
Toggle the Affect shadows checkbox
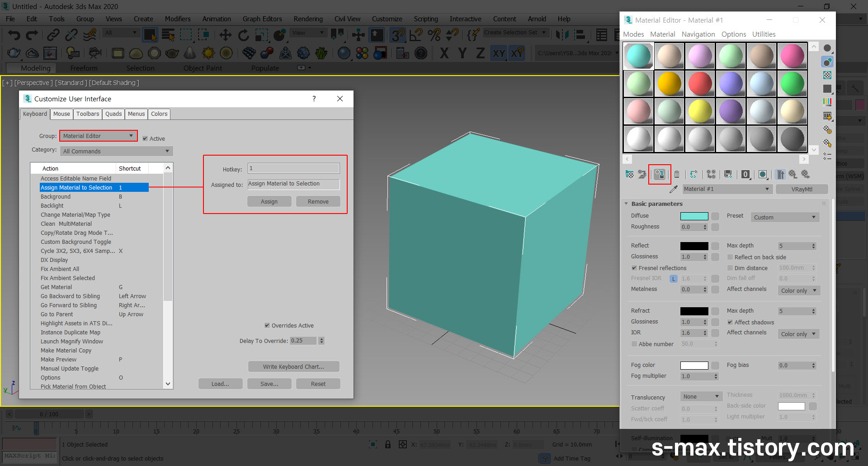(x=730, y=322)
